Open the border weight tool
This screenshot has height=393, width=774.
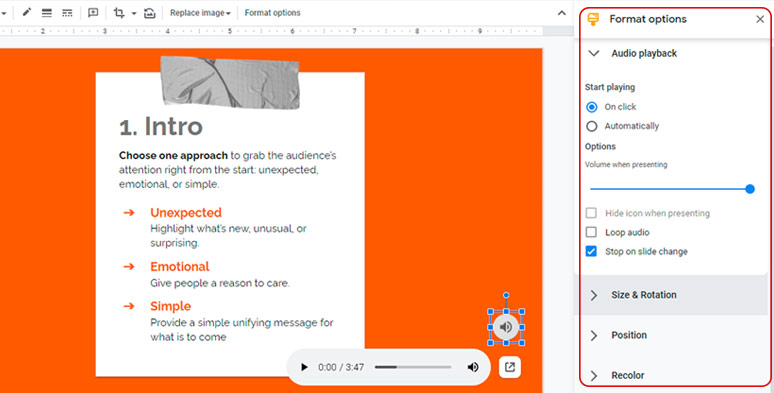coord(47,13)
